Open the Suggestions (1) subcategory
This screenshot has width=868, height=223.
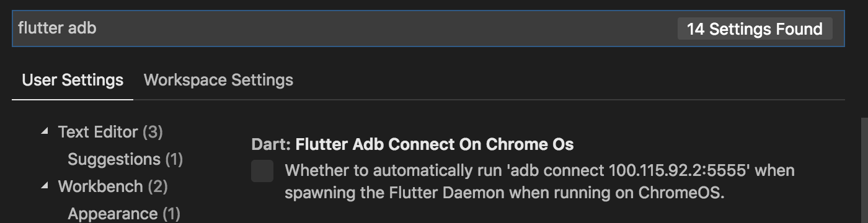[x=125, y=159]
